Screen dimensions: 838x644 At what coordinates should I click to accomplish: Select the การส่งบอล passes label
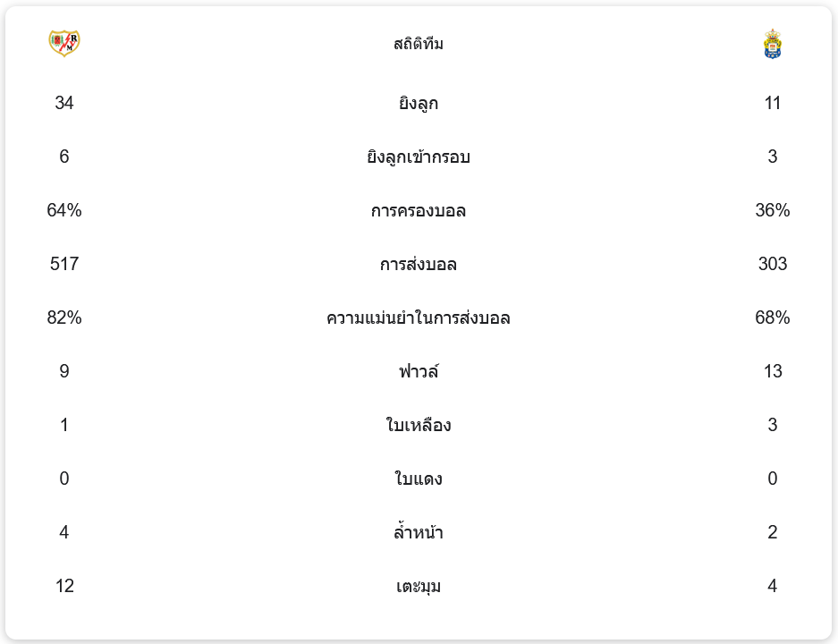[x=419, y=264]
